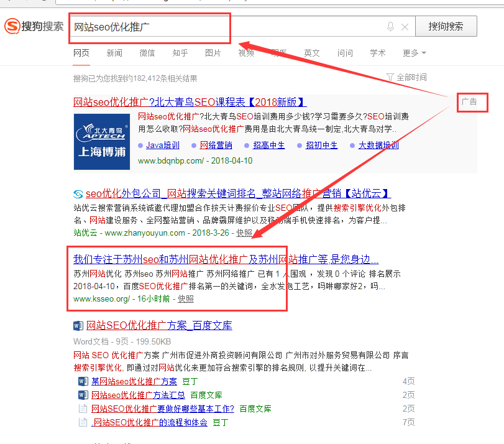
Task: Switch to the 知乎 tab
Action: pos(180,53)
